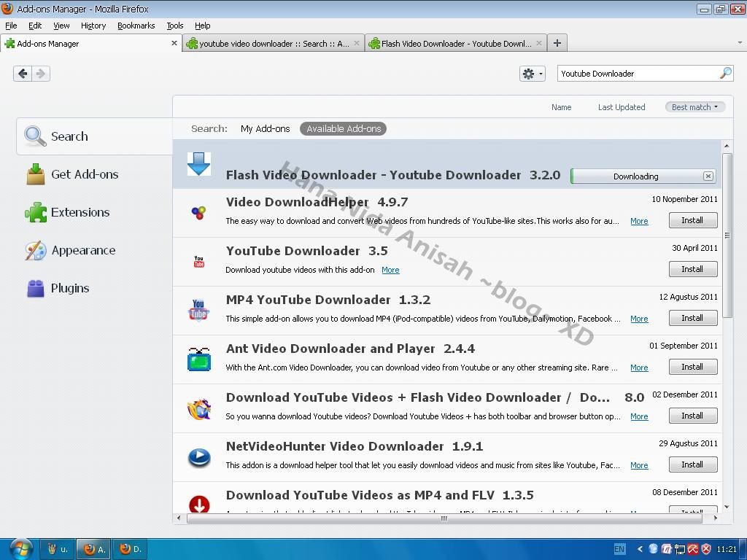Install NetVideoHunter Video Downloader
Screen dimensions: 747x560
pyautogui.click(x=693, y=464)
